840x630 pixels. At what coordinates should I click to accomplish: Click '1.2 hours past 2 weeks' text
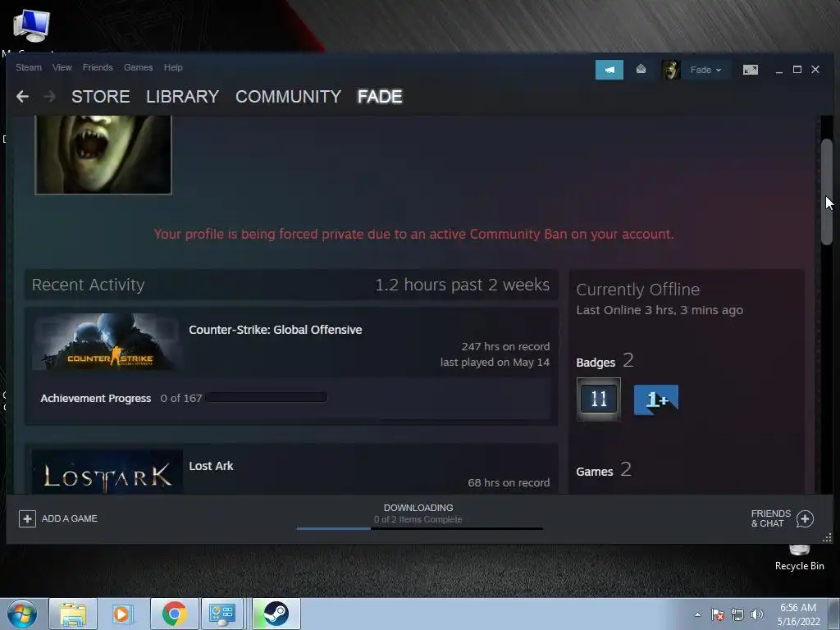pos(462,285)
